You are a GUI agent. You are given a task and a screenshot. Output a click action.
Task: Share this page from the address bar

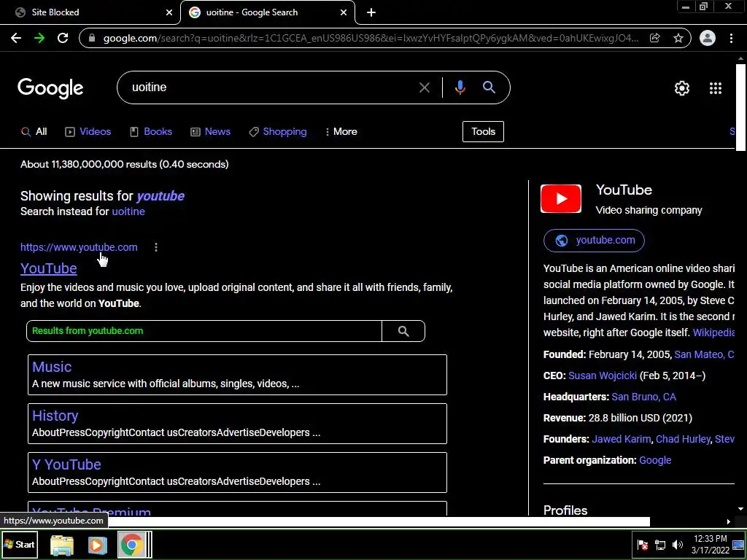point(654,38)
